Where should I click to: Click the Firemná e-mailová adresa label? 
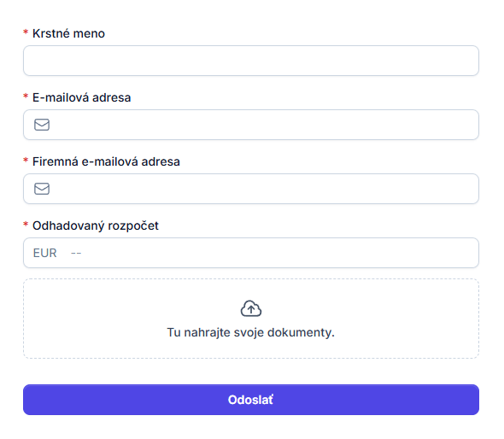click(x=106, y=161)
